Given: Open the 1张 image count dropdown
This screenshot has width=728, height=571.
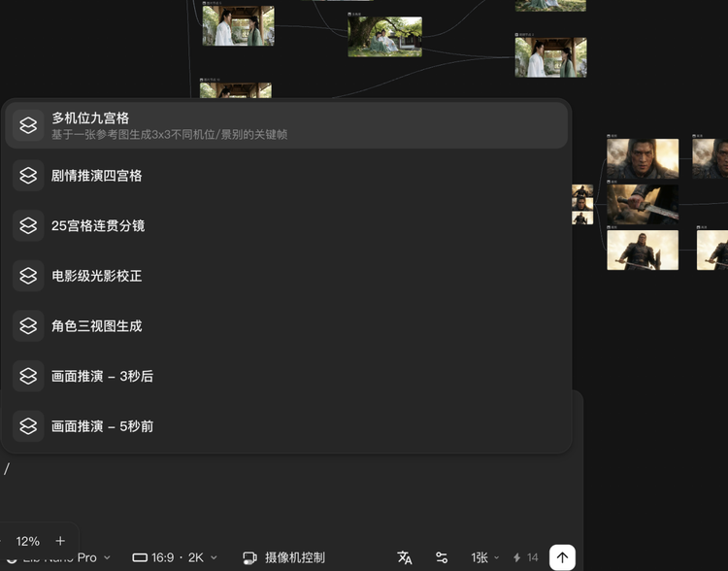Looking at the screenshot, I should [x=484, y=557].
